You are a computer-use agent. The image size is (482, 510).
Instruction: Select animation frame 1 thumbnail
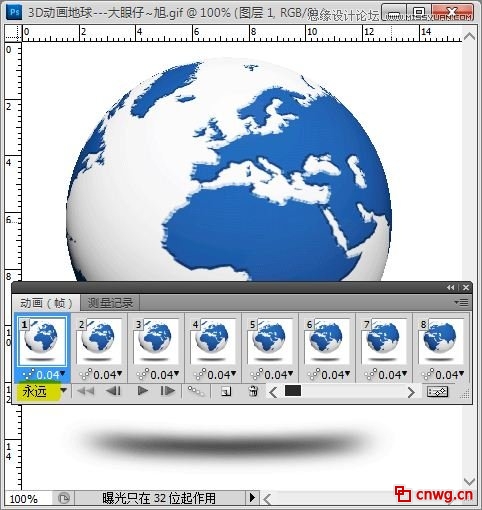(42, 341)
